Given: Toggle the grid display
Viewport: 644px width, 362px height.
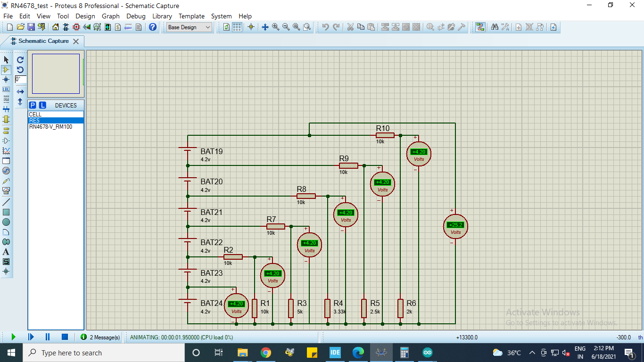Looking at the screenshot, I should point(236,27).
